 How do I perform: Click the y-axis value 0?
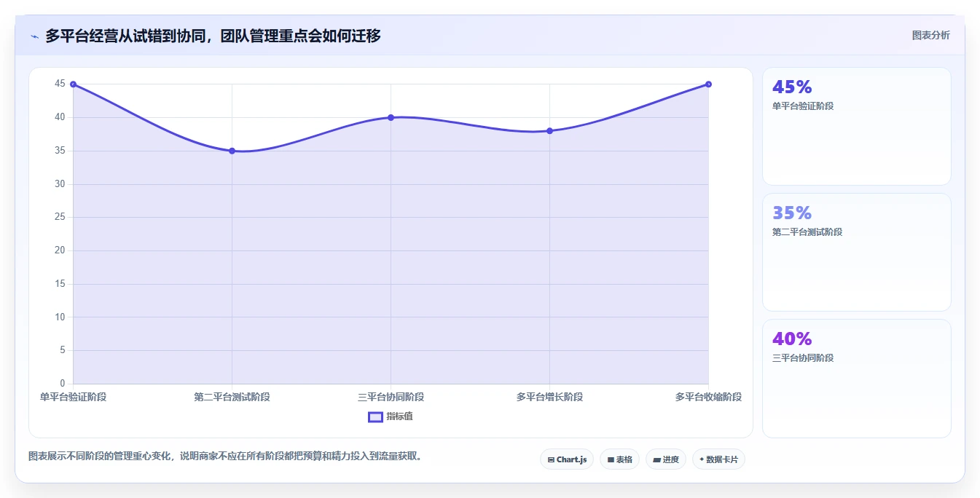pos(62,383)
